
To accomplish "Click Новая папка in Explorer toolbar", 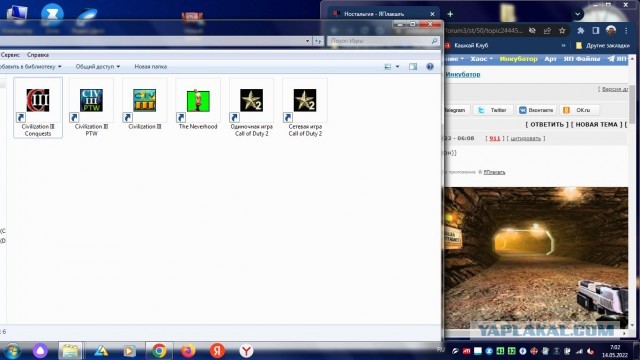I will click(x=151, y=67).
